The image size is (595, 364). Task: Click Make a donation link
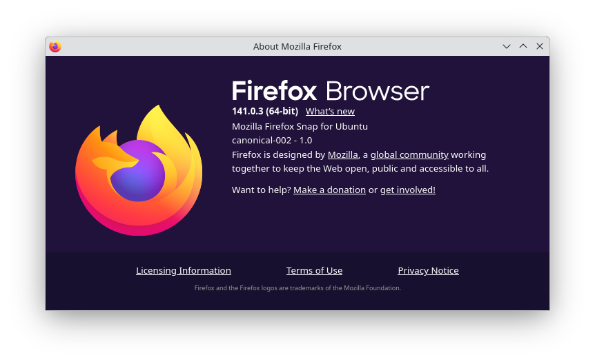(x=329, y=190)
